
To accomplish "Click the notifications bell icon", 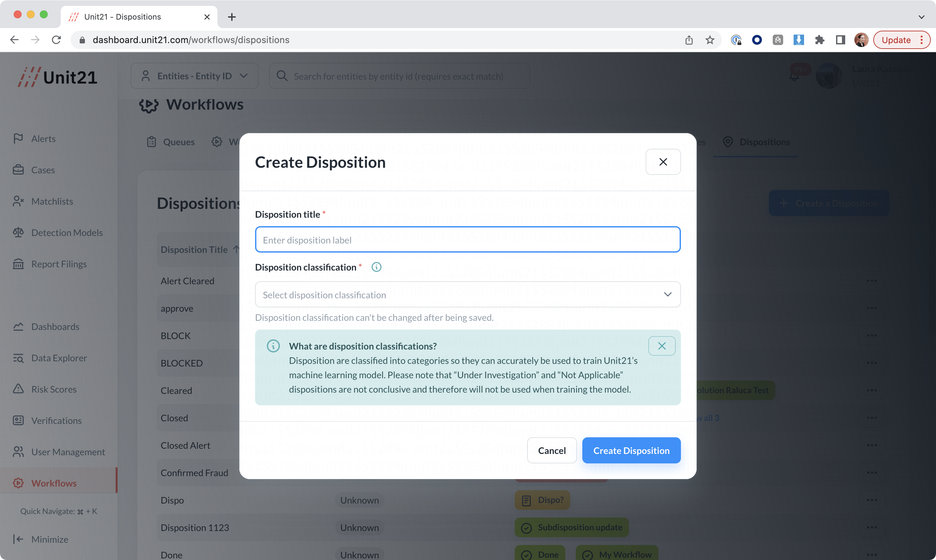I will 794,77.
